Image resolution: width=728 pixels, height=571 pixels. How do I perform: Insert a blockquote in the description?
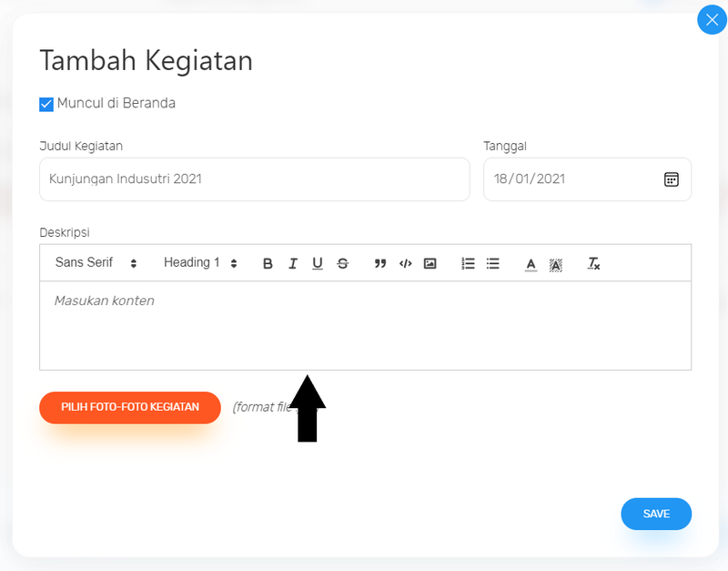click(380, 263)
